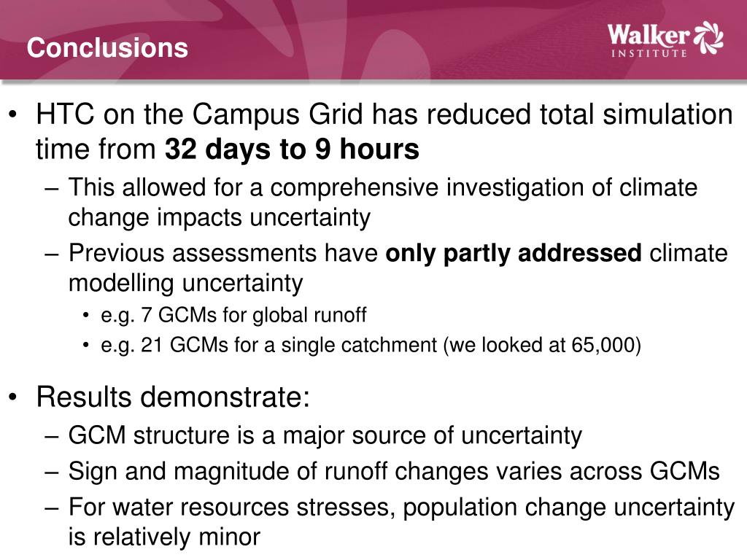Image resolution: width=747 pixels, height=560 pixels.
Task: Click the line about 21 GCMs for a single catchment
Action: pos(371,345)
